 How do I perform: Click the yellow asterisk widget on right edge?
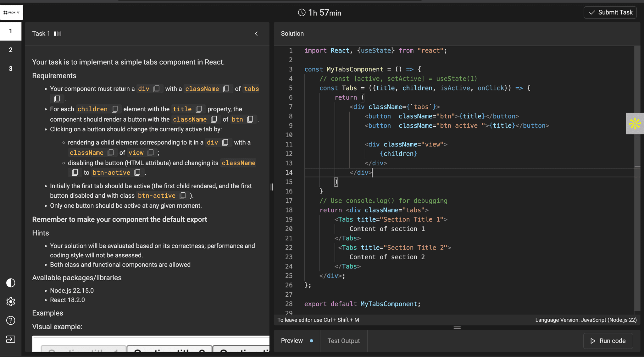point(635,124)
